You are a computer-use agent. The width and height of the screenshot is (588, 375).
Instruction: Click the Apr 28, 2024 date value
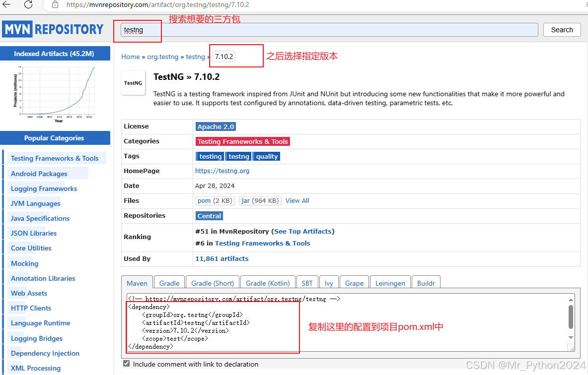(215, 186)
